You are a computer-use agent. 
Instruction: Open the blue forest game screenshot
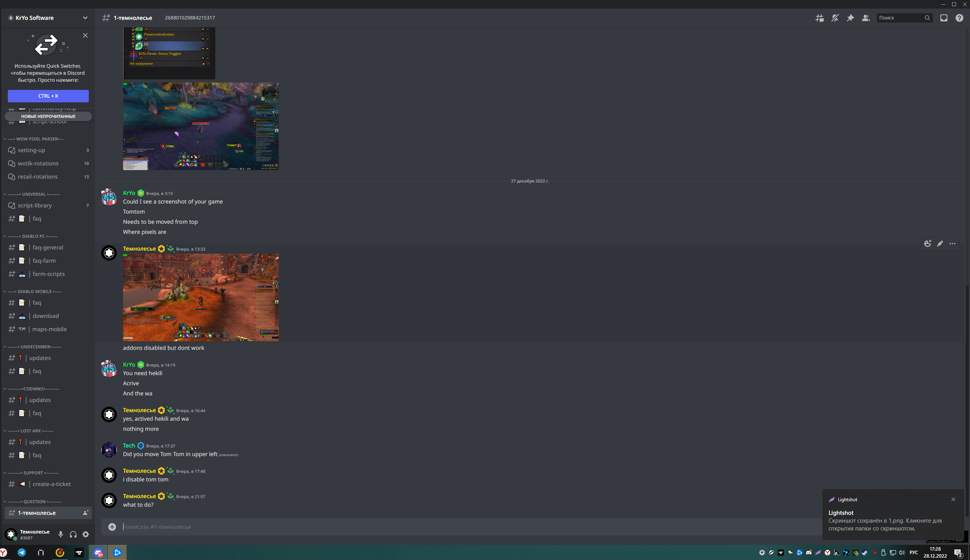(201, 126)
